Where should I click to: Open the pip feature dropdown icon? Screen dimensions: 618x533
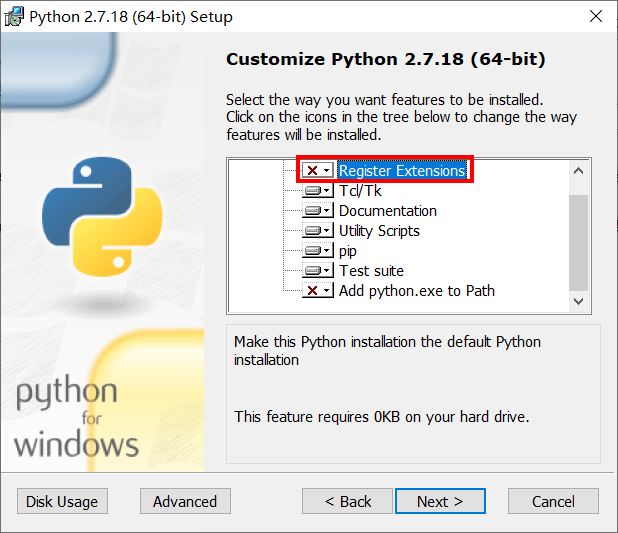pos(318,251)
